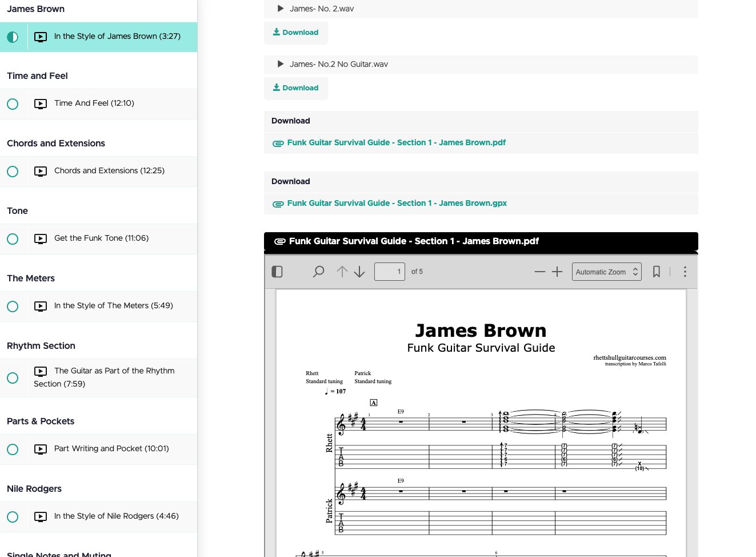Open lesson Chords and Extensions (12:25)
Viewport: 756px width, 557px height.
click(x=109, y=170)
